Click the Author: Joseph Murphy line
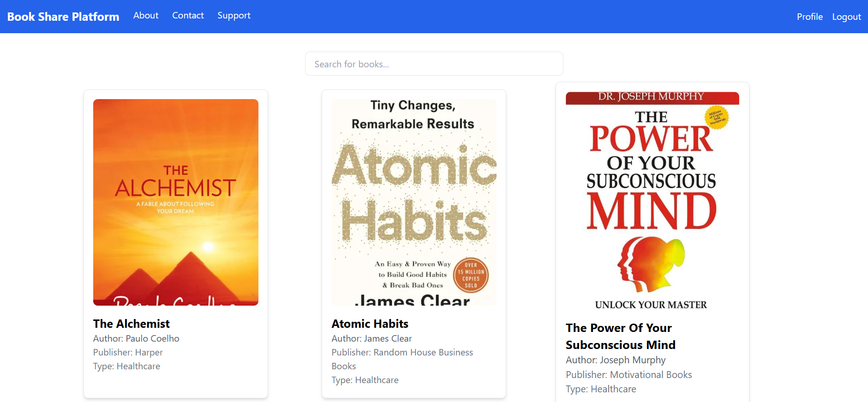The height and width of the screenshot is (402, 868). click(616, 360)
